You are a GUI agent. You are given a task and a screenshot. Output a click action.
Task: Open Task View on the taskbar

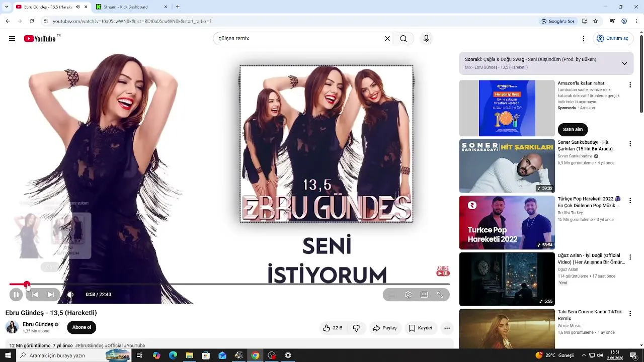click(x=139, y=355)
